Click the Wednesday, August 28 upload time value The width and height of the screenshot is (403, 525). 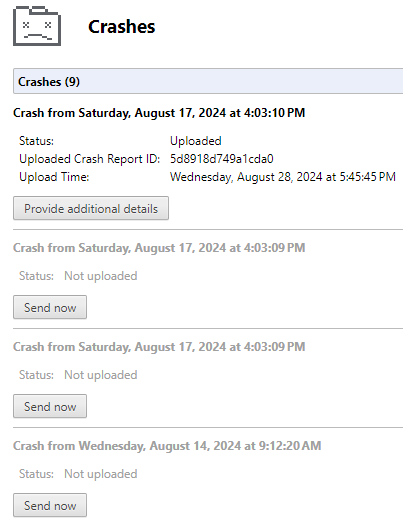point(283,177)
